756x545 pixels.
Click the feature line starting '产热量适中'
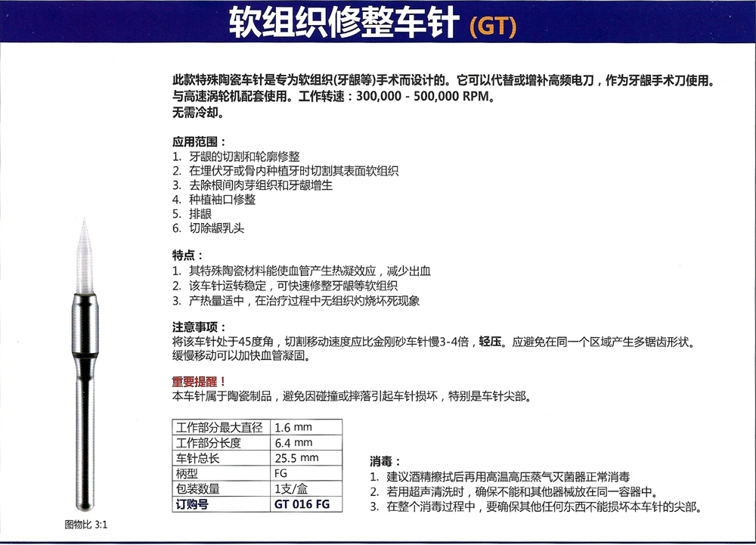point(304,301)
